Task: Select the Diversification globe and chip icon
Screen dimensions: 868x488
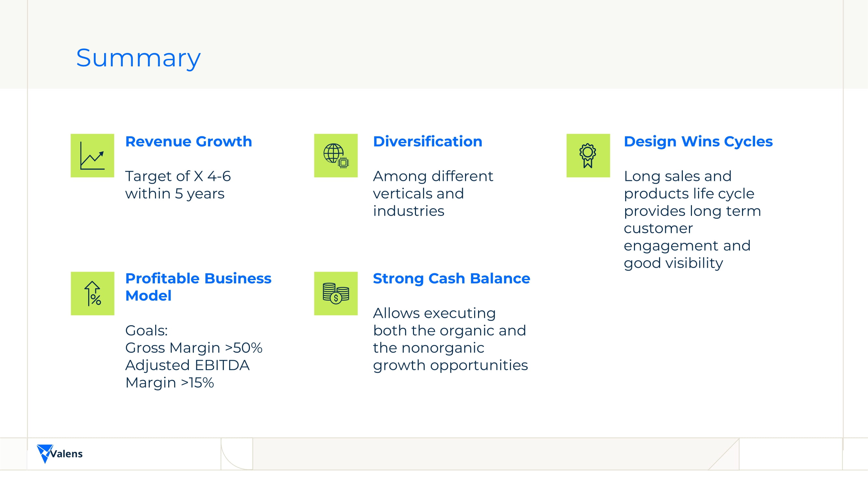Action: coord(336,156)
